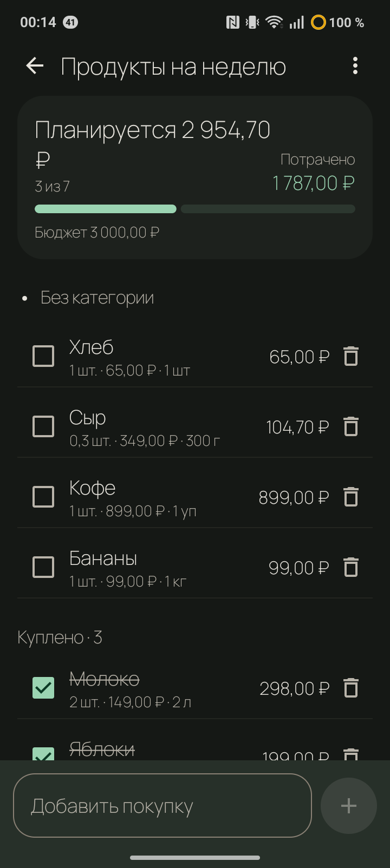Check the Кофе checkbox
Screen dimensions: 390x868
pyautogui.click(x=43, y=497)
